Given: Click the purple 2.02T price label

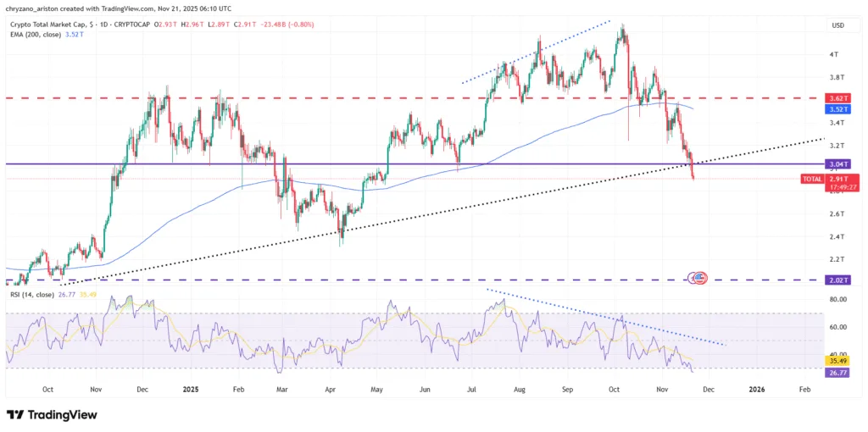Looking at the screenshot, I should tap(837, 280).
